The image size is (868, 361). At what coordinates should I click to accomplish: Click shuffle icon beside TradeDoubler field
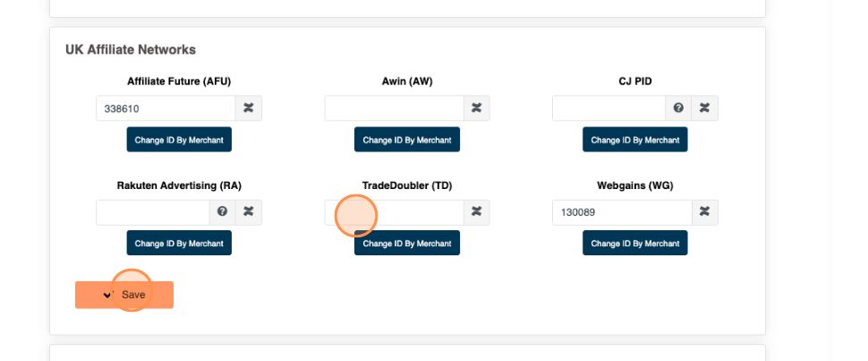(477, 212)
